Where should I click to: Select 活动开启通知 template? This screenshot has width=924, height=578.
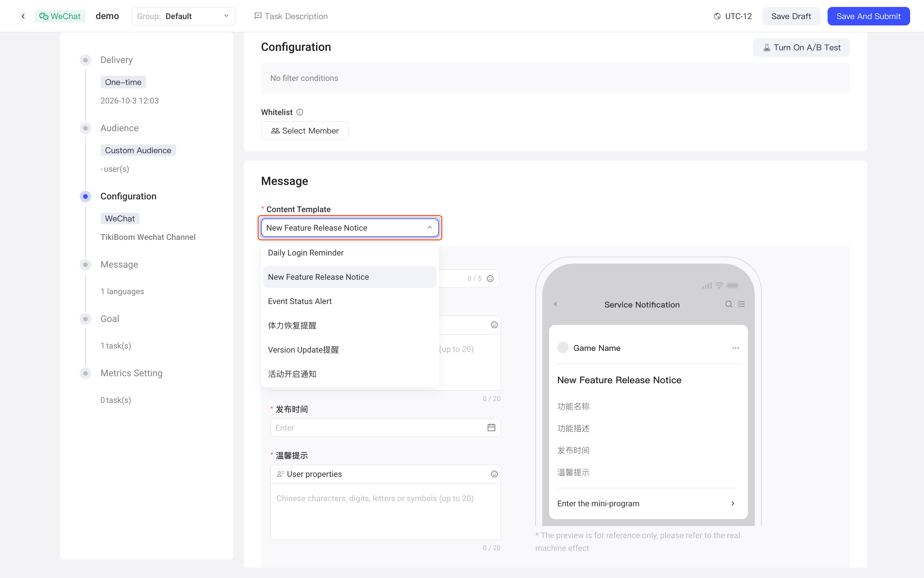coord(350,374)
